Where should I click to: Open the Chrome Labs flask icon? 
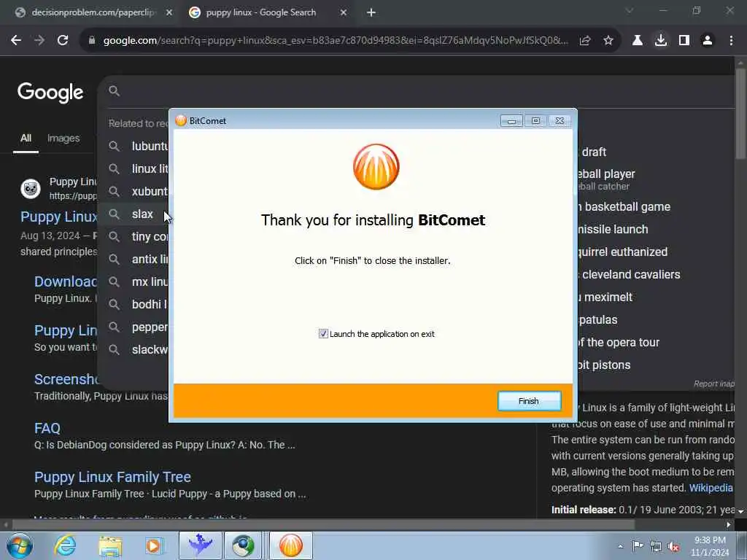[637, 41]
